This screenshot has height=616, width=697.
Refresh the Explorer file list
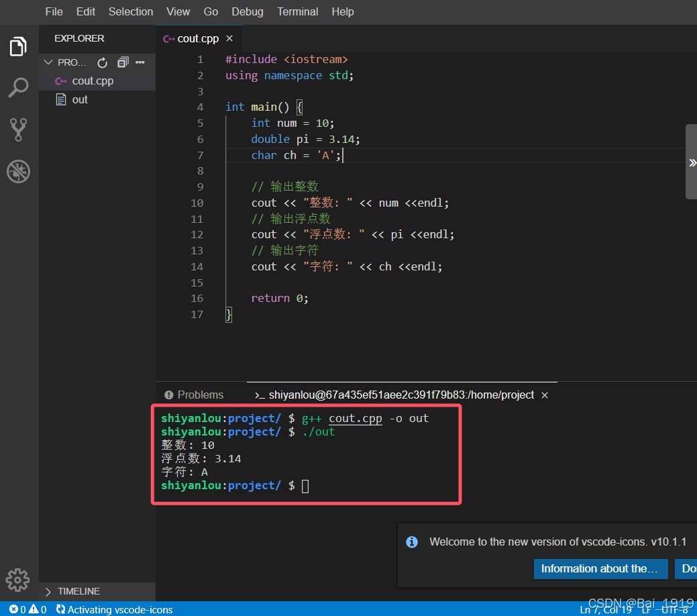click(101, 62)
